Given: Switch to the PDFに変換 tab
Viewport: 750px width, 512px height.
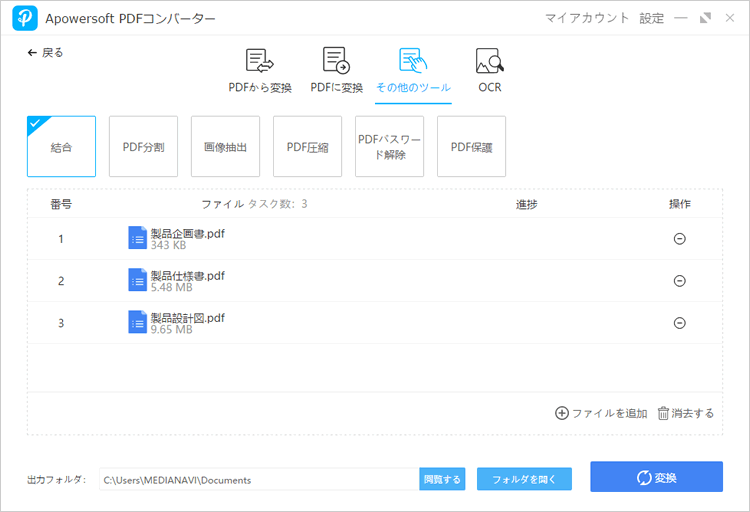Looking at the screenshot, I should click(336, 70).
